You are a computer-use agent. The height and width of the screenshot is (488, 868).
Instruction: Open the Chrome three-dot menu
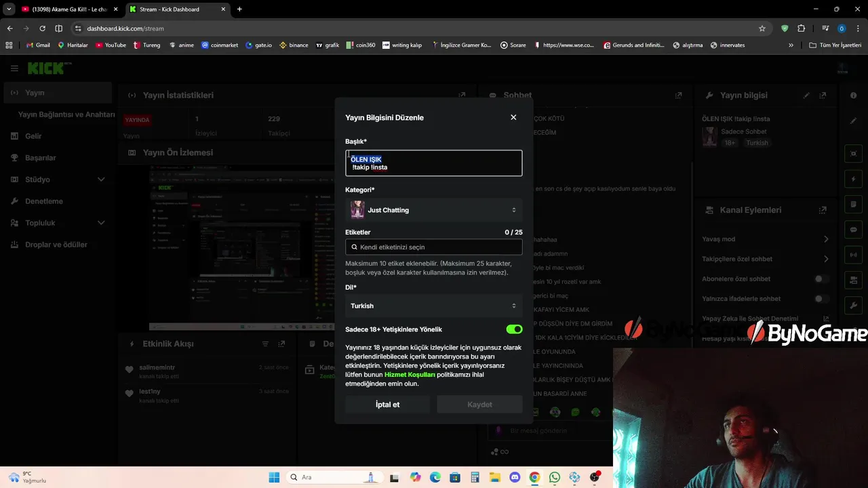(x=859, y=28)
